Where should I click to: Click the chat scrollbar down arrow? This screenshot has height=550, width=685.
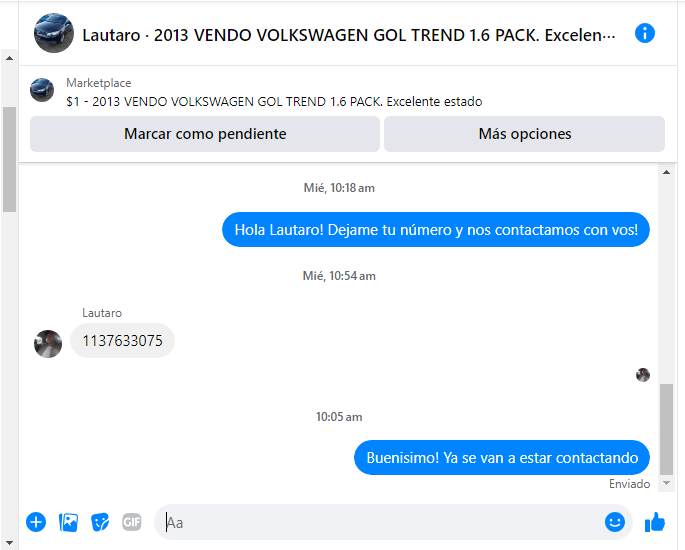pyautogui.click(x=666, y=483)
